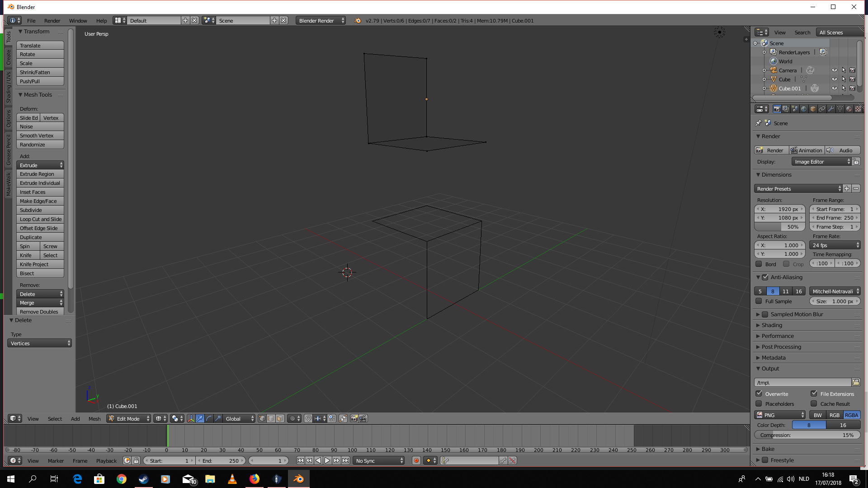Open the Render Layers properties tab
The height and width of the screenshot is (488, 868).
pyautogui.click(x=786, y=109)
